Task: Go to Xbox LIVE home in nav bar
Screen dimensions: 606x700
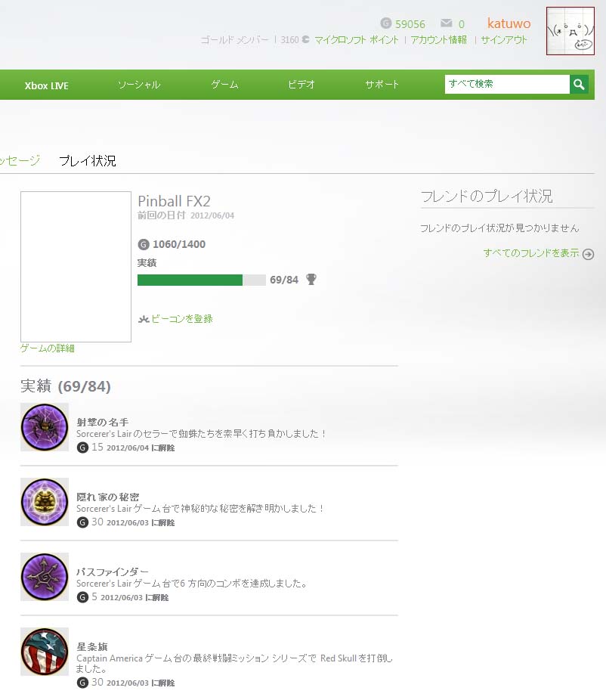Action: (x=46, y=85)
